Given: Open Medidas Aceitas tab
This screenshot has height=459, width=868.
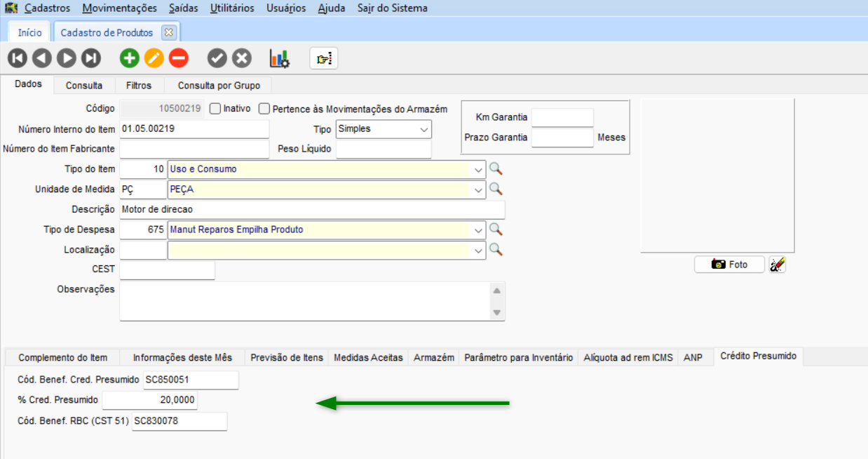Looking at the screenshot, I should click(368, 357).
